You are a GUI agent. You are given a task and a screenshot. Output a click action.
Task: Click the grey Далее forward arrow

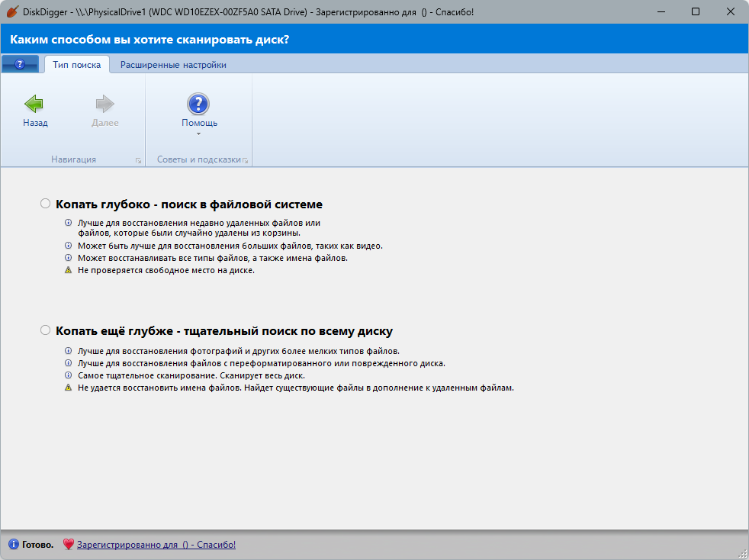tap(104, 104)
